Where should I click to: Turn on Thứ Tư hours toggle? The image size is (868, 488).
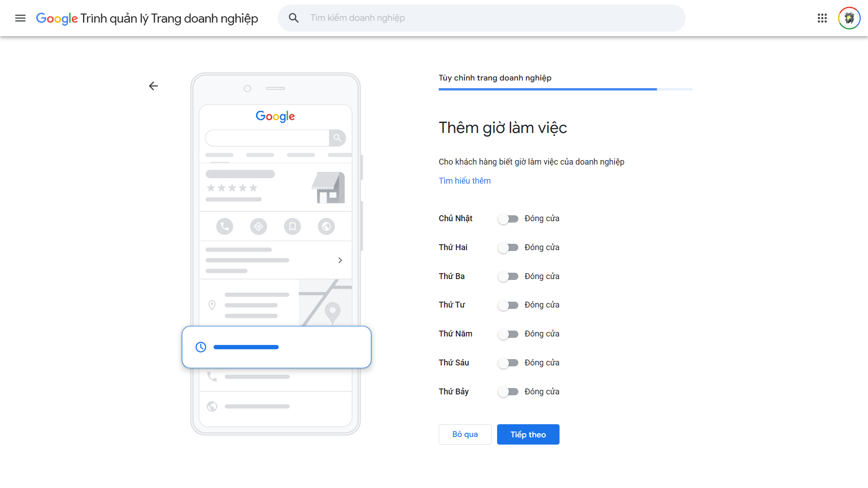(508, 305)
